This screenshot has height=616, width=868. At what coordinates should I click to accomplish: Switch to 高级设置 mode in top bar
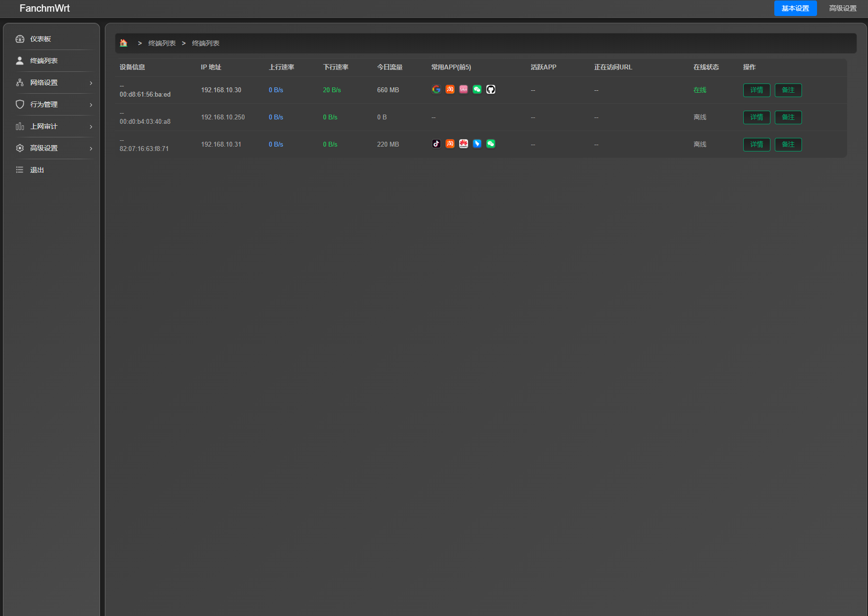tap(842, 8)
